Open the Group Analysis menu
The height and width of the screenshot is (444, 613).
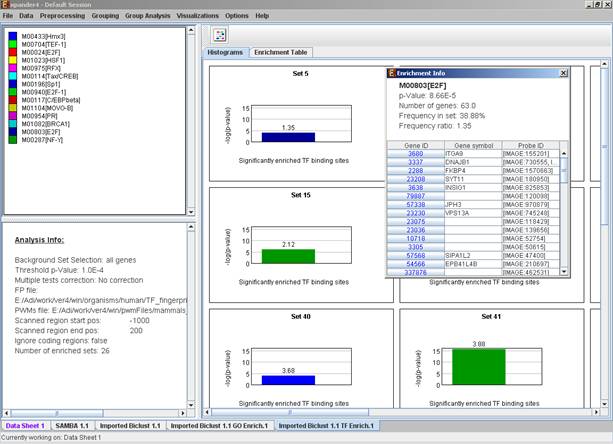pos(147,16)
